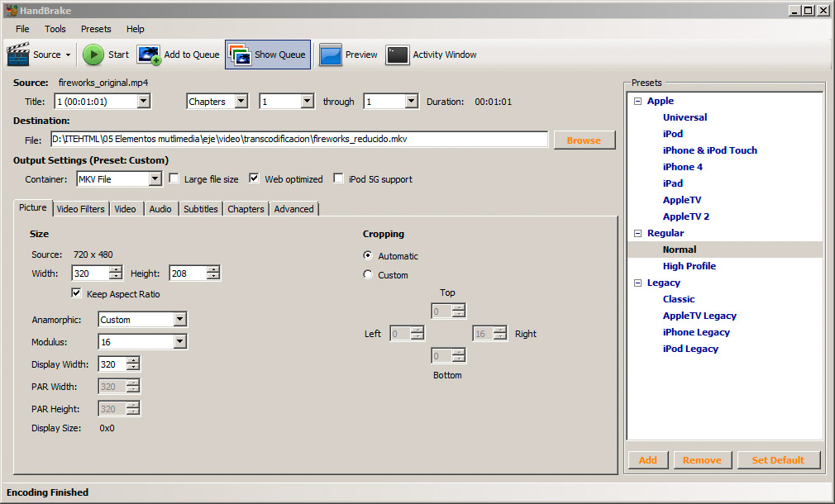
Task: Open the Title dropdown
Action: point(143,101)
